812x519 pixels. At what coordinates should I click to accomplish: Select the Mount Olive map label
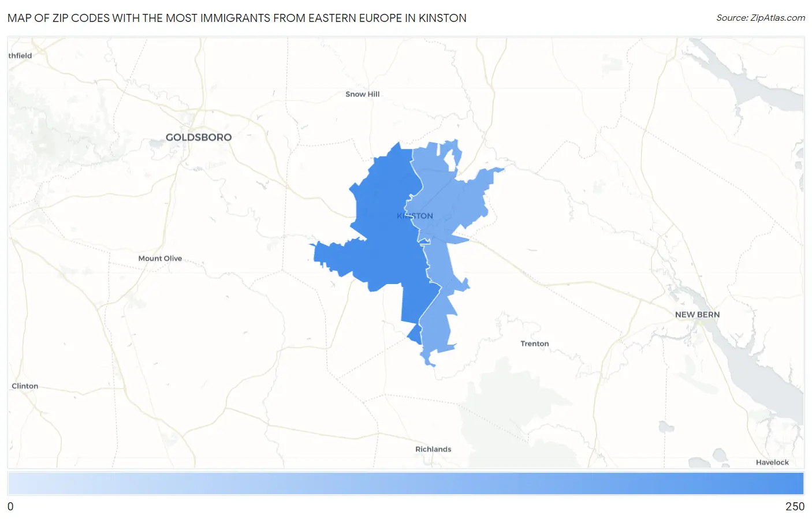click(160, 259)
